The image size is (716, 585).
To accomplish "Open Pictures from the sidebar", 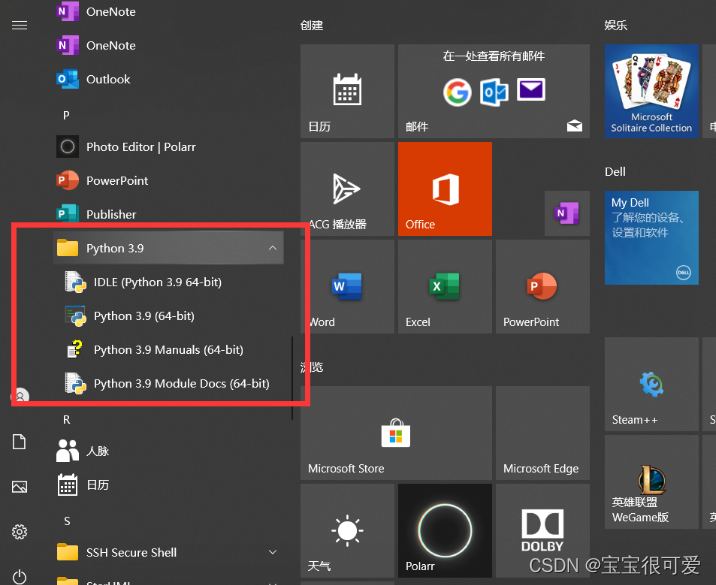I will click(x=19, y=487).
